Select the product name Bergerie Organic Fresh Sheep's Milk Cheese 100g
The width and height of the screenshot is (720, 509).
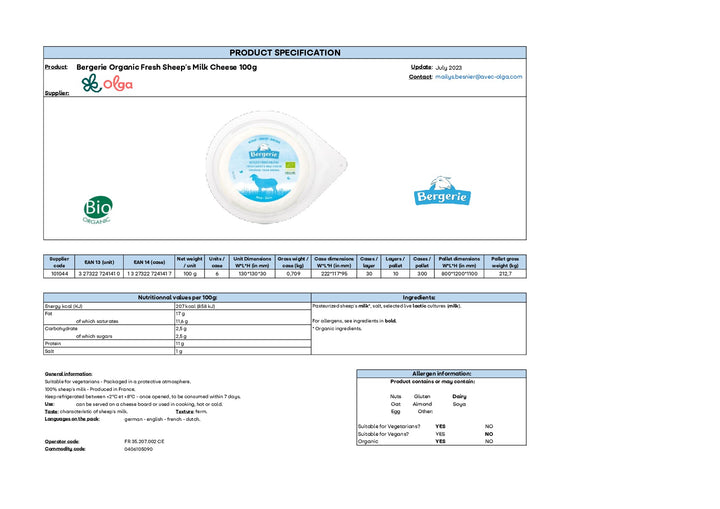pos(167,67)
